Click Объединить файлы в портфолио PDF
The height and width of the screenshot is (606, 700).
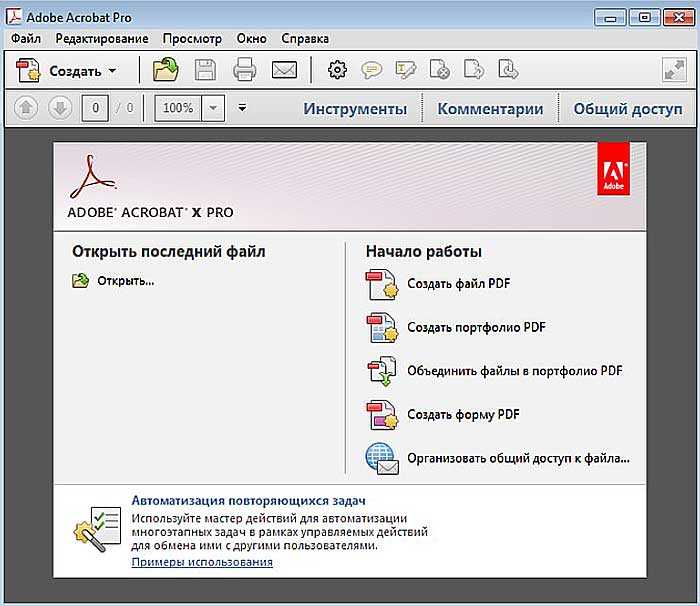click(x=515, y=371)
